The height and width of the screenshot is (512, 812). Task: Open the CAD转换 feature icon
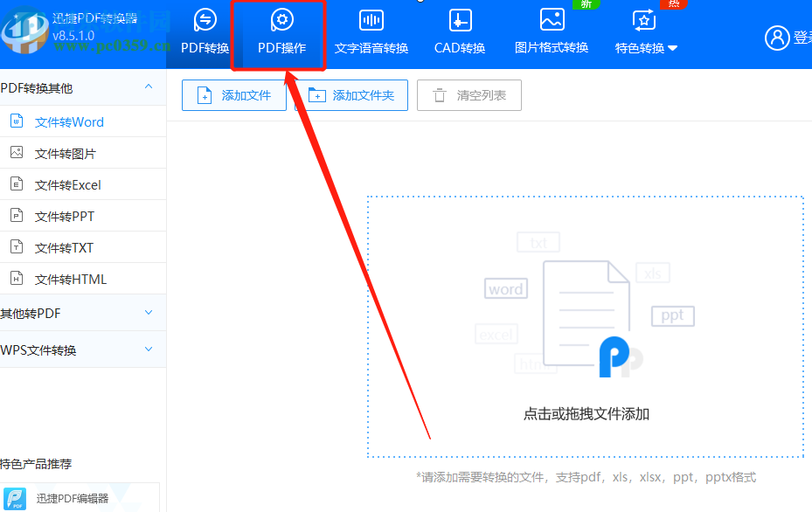tap(459, 18)
